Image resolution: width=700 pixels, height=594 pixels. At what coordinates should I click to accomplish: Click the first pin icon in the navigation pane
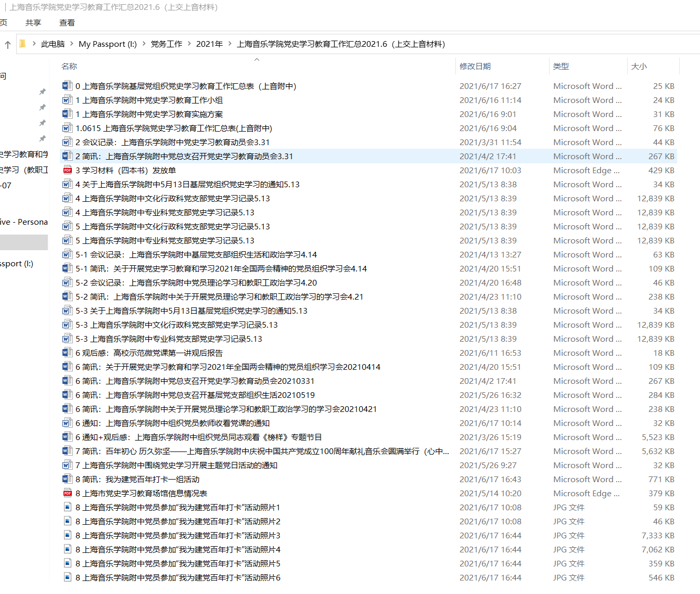click(42, 92)
